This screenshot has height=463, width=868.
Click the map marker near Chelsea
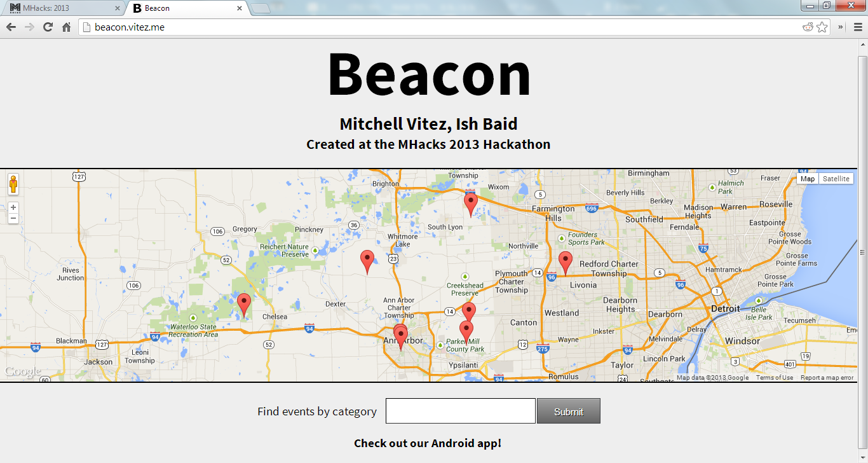coord(244,305)
